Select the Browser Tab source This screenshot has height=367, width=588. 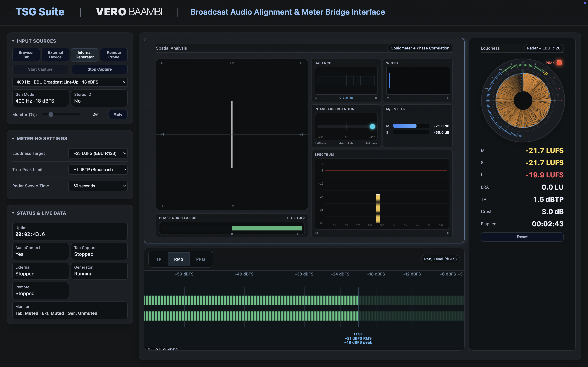(26, 55)
